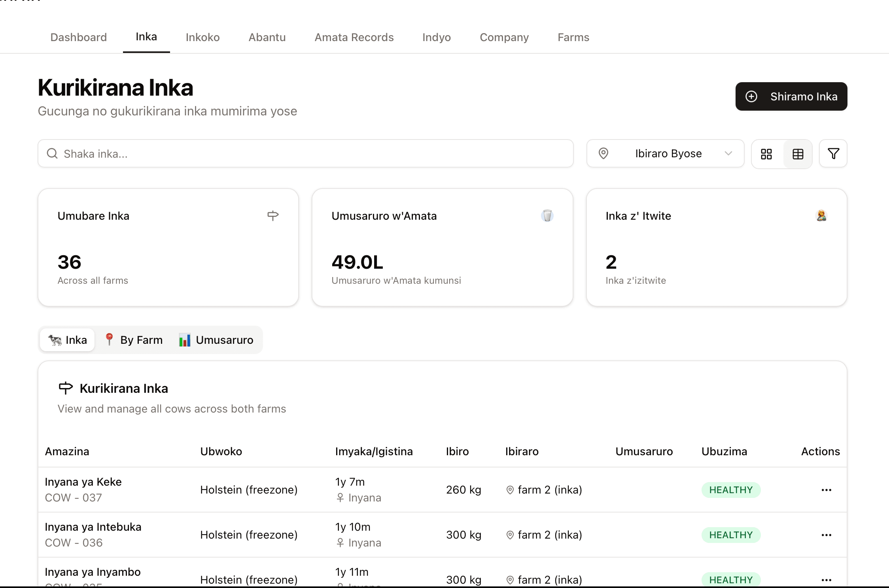Viewport: 889px width, 588px height.
Task: Open the Ibiraro Byose farm dropdown
Action: pos(668,153)
